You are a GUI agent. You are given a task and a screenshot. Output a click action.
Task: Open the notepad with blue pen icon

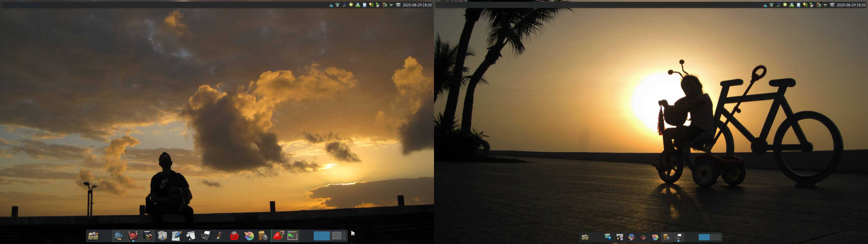(x=177, y=236)
